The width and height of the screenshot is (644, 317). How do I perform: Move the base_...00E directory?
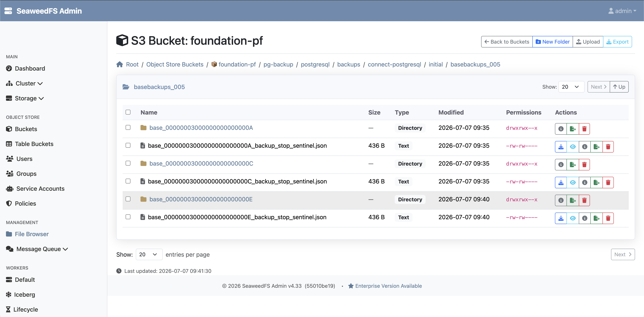[572, 200]
